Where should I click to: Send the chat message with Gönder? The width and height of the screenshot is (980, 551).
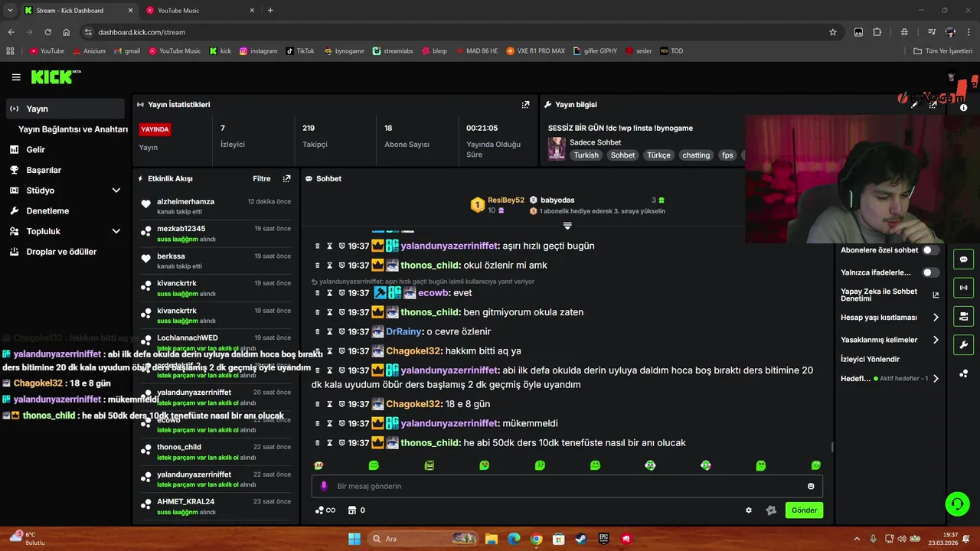pyautogui.click(x=804, y=510)
